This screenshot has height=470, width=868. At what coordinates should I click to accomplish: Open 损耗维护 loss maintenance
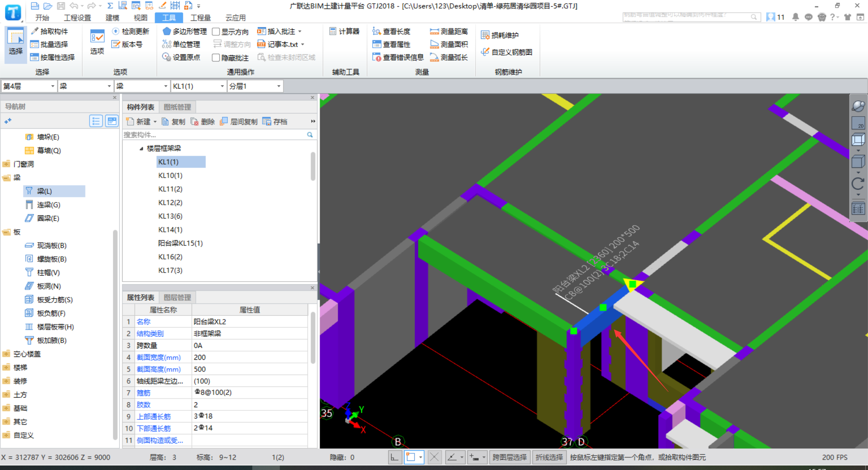500,35
